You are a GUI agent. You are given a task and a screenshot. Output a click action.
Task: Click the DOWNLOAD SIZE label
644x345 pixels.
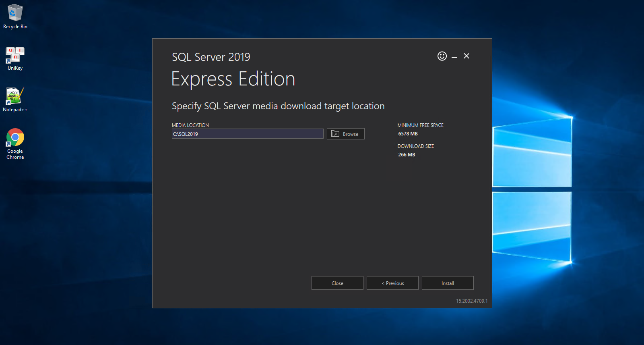[x=415, y=146]
